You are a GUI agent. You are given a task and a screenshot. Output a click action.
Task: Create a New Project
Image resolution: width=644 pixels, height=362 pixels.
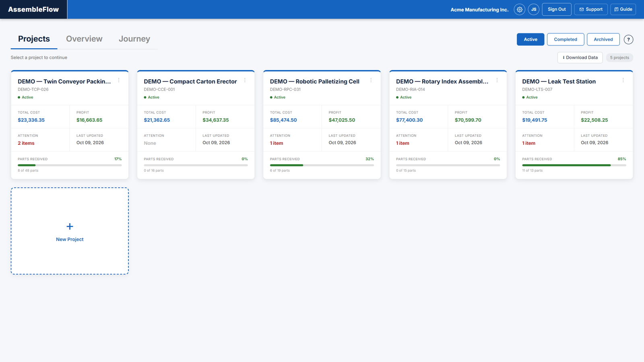coord(70,231)
